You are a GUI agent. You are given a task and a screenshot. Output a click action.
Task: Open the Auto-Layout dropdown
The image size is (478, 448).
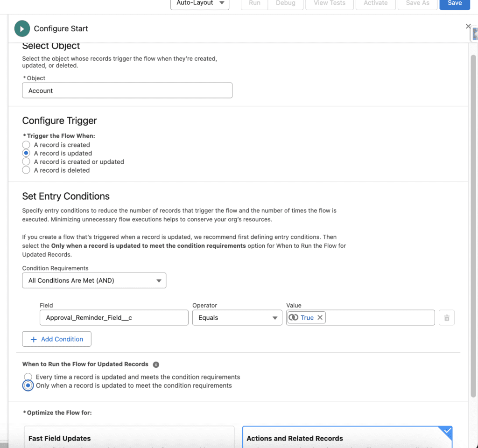click(199, 4)
